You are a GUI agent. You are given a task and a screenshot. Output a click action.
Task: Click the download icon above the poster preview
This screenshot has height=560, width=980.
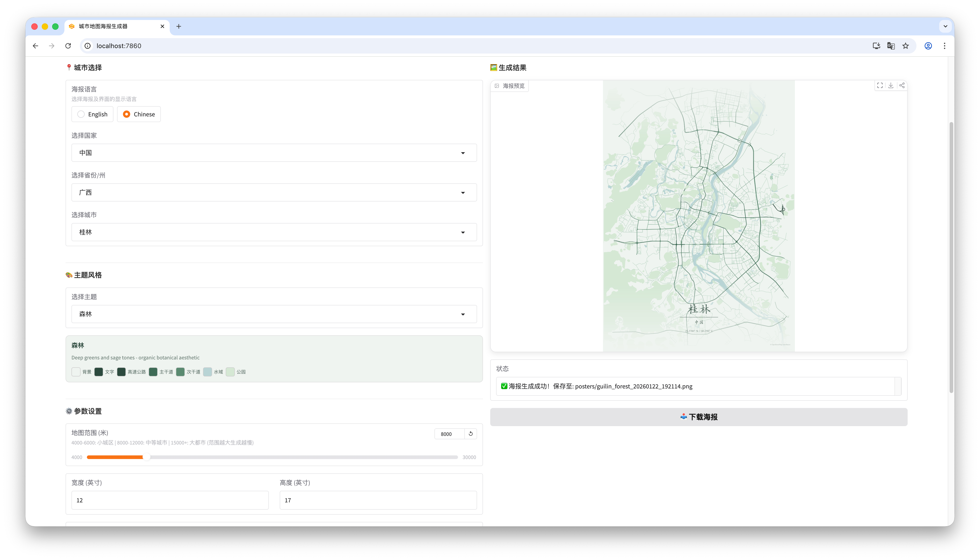click(891, 85)
